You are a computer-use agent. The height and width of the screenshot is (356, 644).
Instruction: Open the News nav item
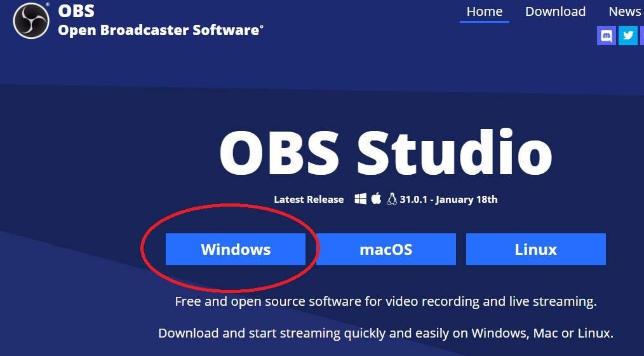pos(625,12)
